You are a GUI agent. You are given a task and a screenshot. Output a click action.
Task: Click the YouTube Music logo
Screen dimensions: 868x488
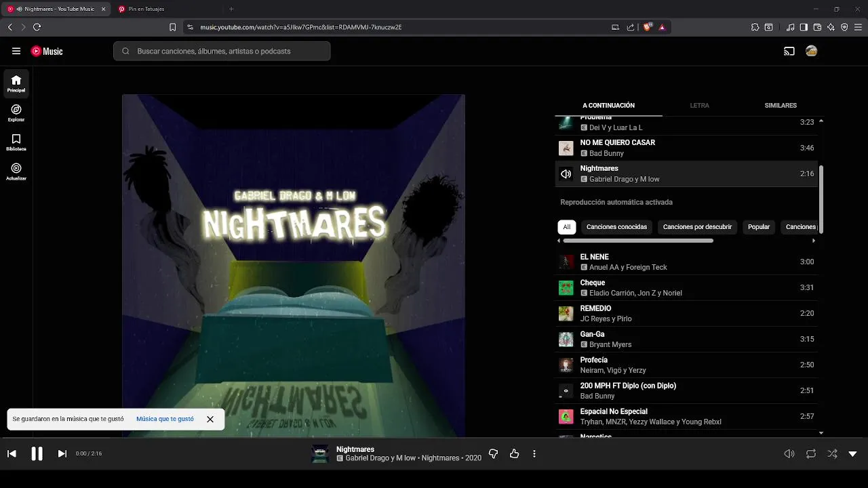(47, 51)
